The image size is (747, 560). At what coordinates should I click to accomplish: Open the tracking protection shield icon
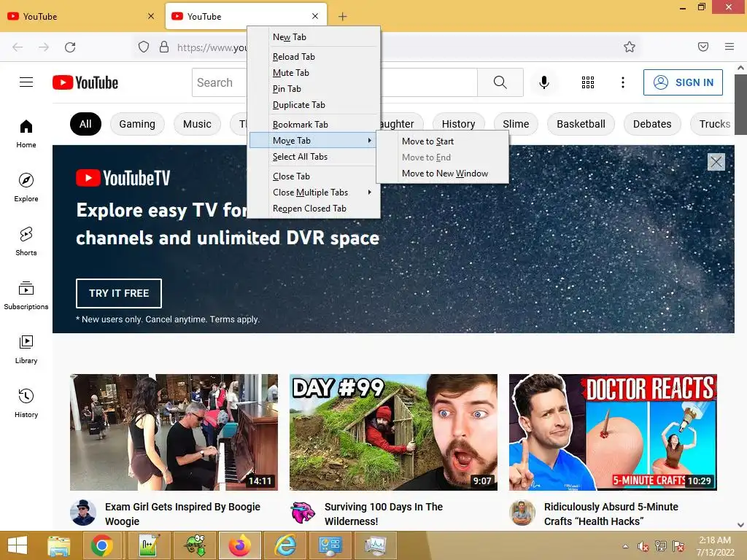click(144, 47)
